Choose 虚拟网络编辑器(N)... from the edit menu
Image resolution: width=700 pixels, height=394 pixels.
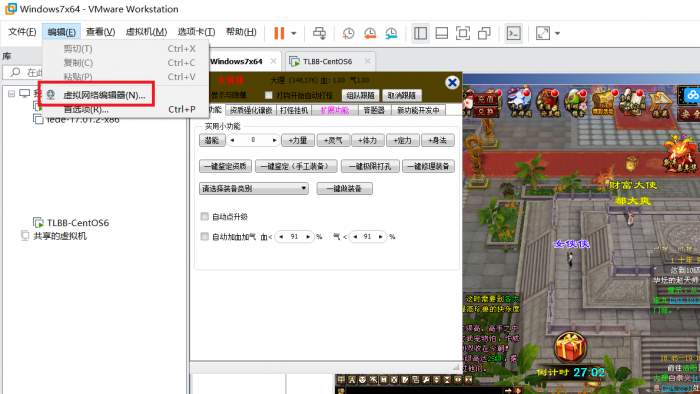(x=104, y=95)
